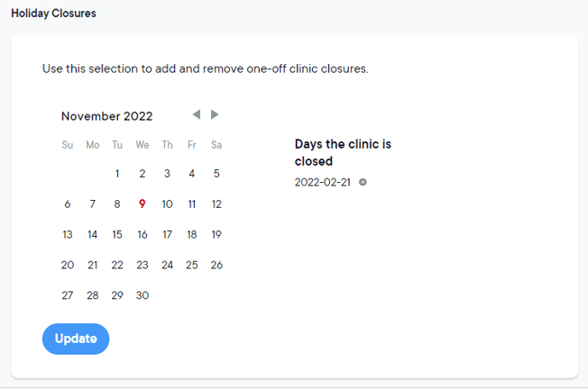
Task: Choose November 22 in the calendar
Action: point(117,265)
